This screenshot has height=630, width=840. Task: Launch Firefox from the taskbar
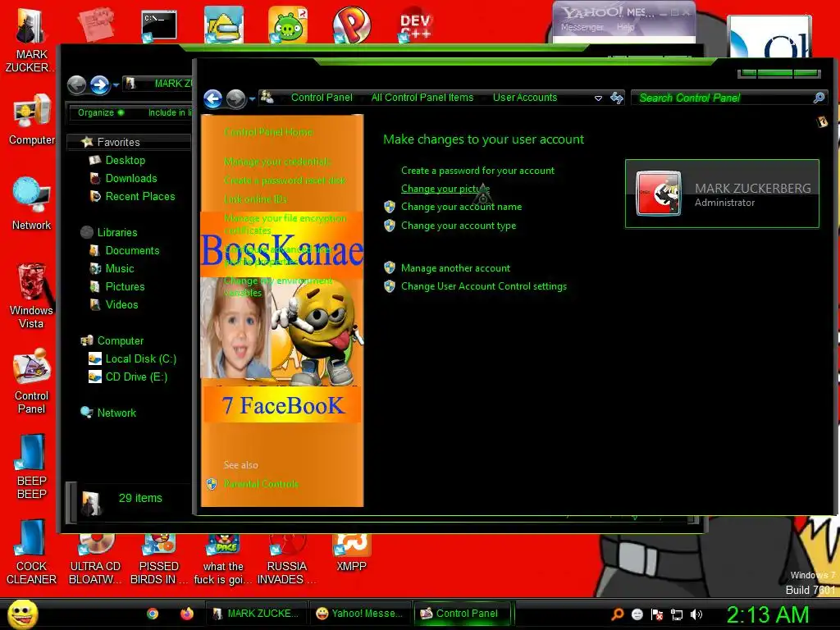coord(187,614)
